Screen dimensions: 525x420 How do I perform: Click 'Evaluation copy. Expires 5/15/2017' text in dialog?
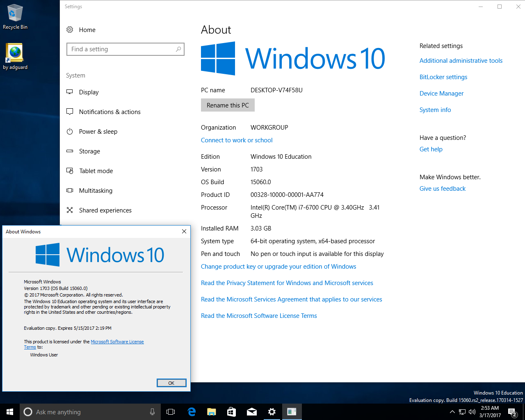click(68, 328)
